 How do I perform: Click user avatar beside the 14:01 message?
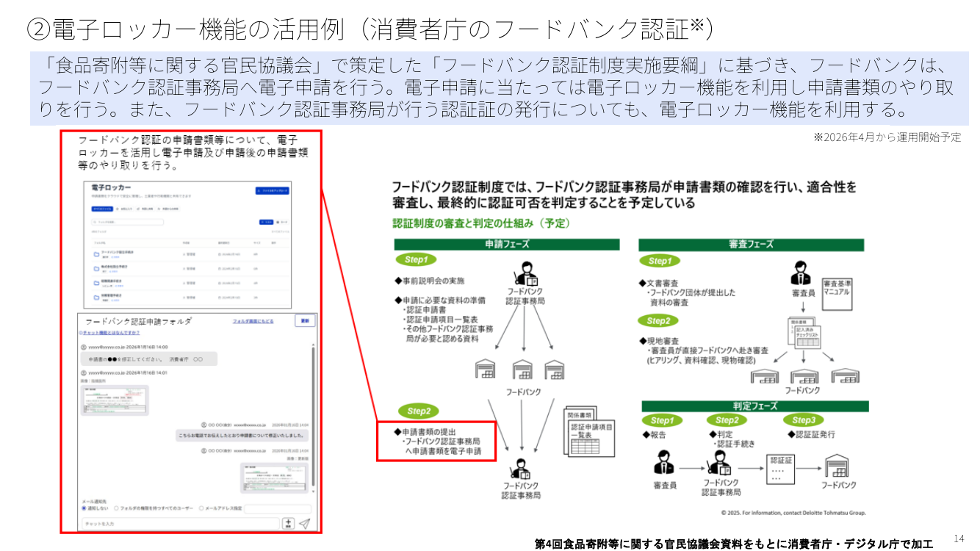tap(84, 372)
